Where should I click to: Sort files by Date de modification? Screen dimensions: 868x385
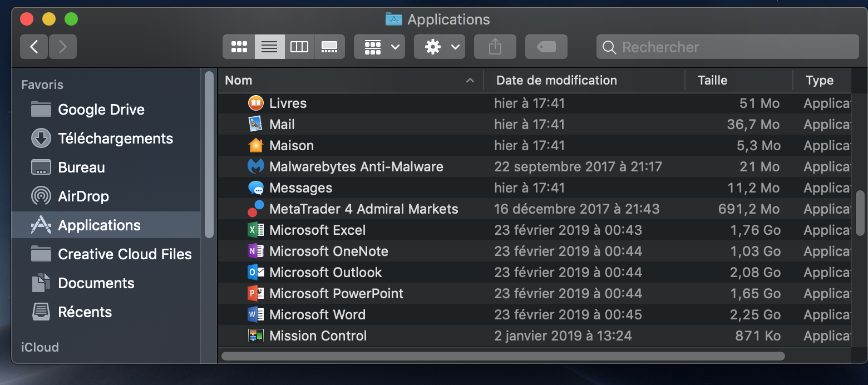tap(556, 80)
